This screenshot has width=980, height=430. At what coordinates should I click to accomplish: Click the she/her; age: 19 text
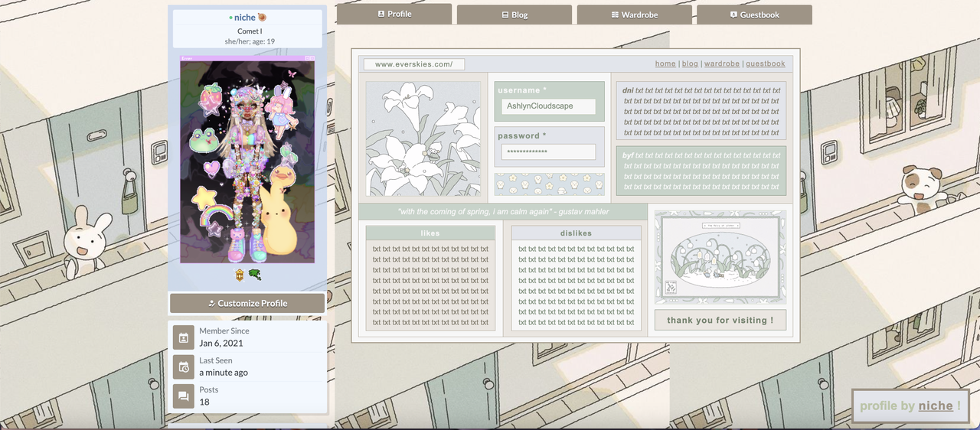250,41
